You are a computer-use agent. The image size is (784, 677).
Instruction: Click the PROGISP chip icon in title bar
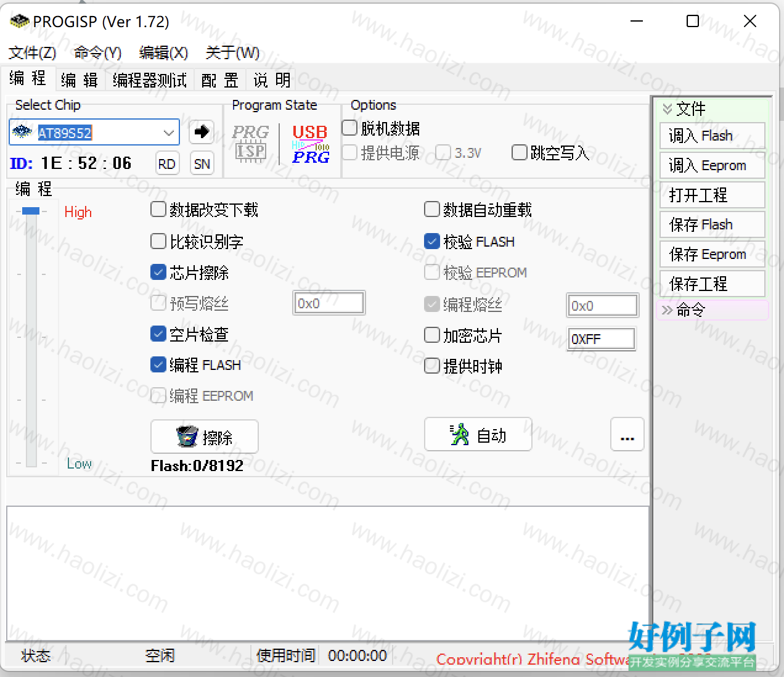click(x=19, y=22)
